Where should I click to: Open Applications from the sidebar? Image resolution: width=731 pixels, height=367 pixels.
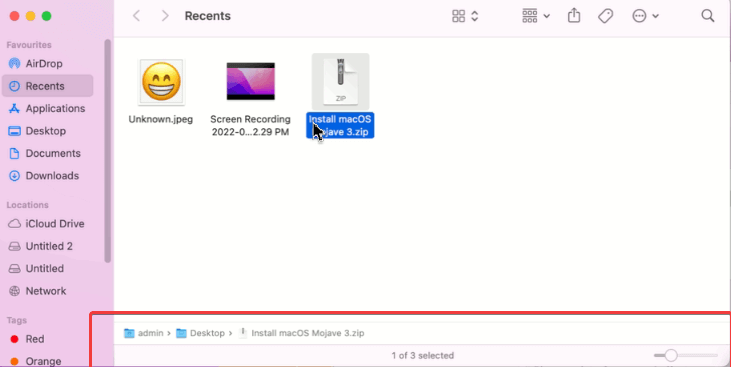point(48,108)
